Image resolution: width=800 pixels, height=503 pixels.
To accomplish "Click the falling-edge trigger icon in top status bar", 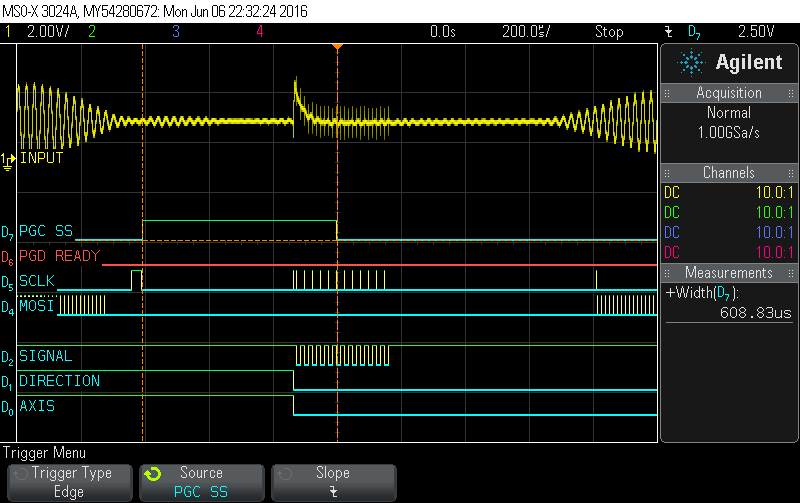I will pyautogui.click(x=668, y=32).
